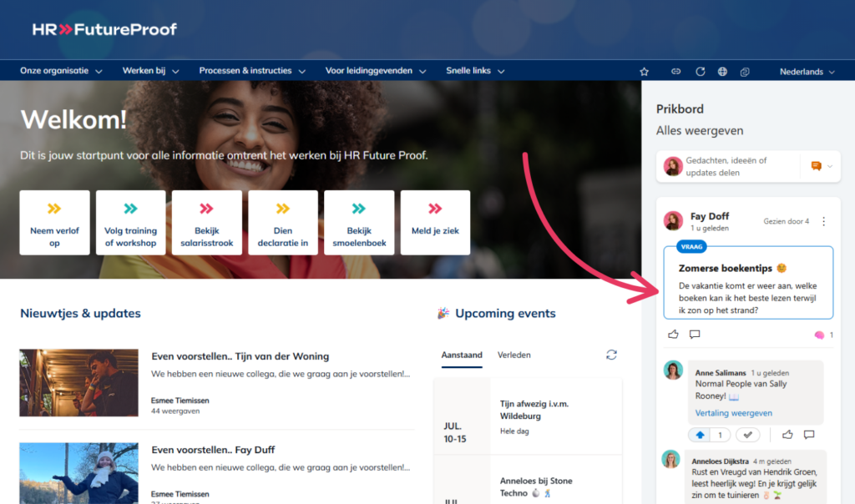Click the copy pages icon in navbar

click(745, 72)
